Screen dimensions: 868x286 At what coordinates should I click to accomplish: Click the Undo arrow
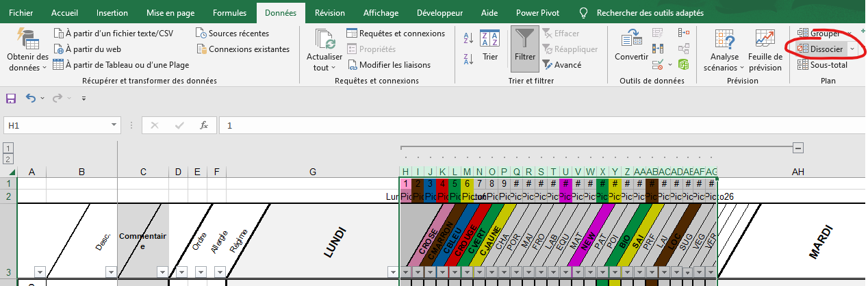31,99
